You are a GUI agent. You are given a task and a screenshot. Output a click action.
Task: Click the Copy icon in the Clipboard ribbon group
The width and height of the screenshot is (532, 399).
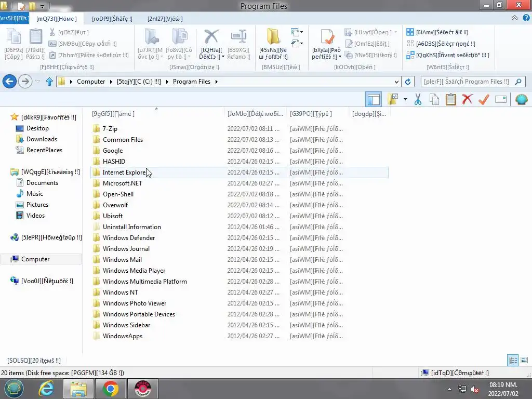(14, 37)
